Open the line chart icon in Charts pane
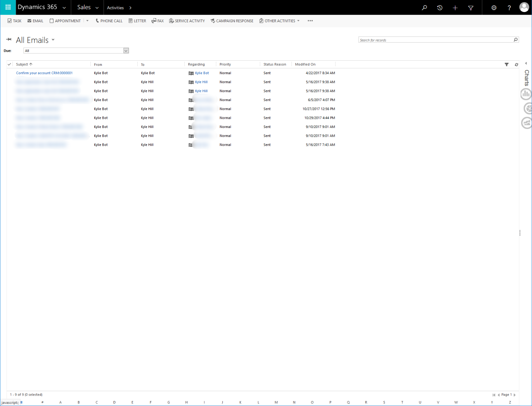This screenshot has height=406, width=532. [x=527, y=123]
